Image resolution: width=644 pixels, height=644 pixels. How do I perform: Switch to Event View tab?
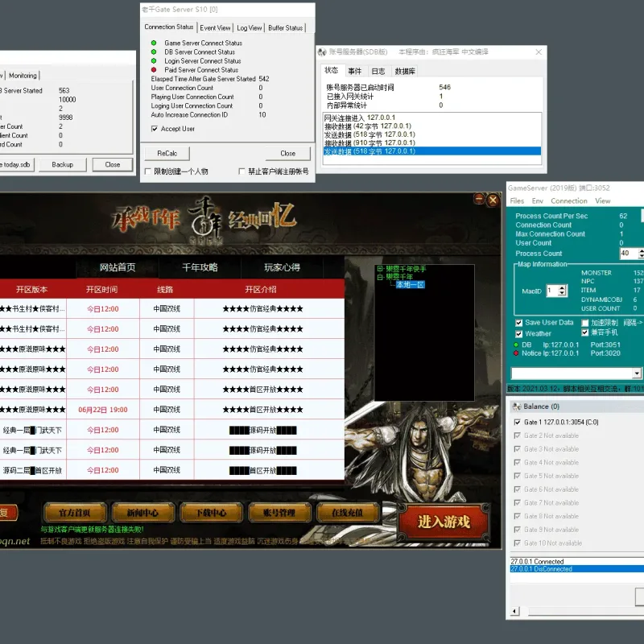pyautogui.click(x=215, y=28)
